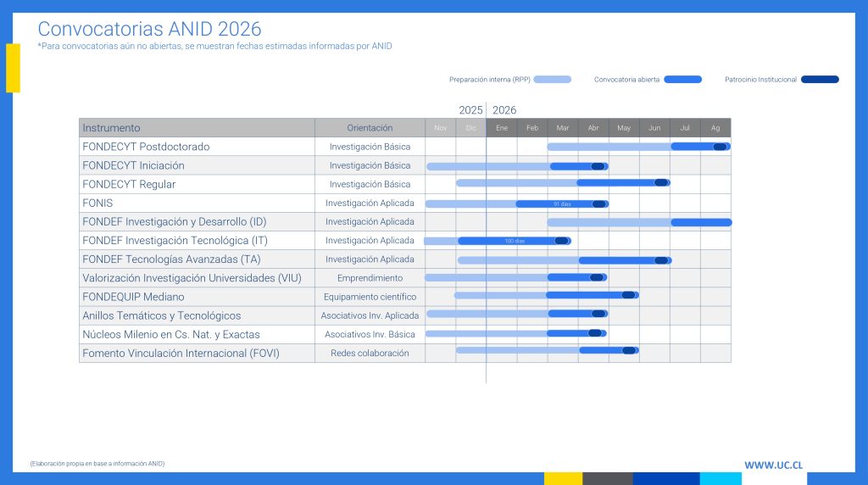Click the FONDEQUIP Mediano row label
The width and height of the screenshot is (868, 485).
[x=133, y=297]
